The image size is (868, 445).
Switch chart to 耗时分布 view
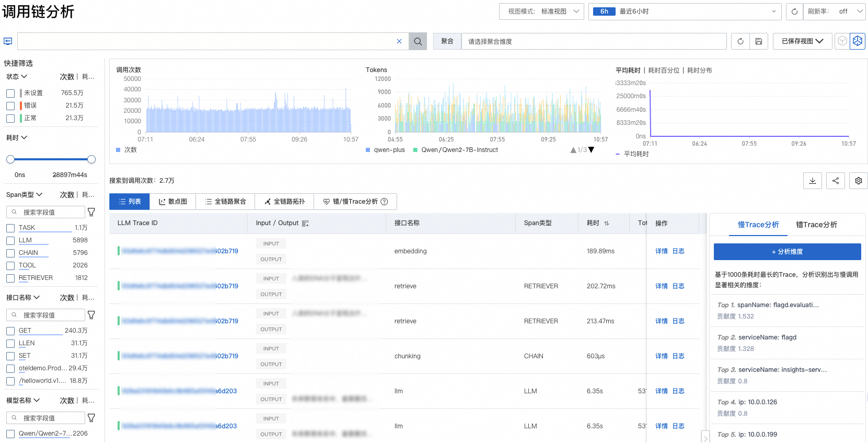(x=700, y=71)
